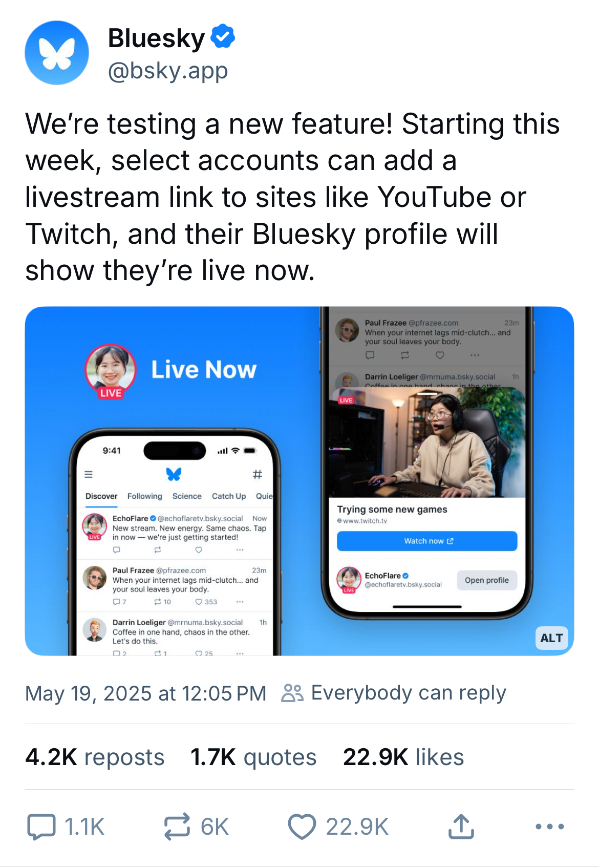The height and width of the screenshot is (868, 599).
Task: Click 'Open profile' button in image
Action: (x=486, y=580)
